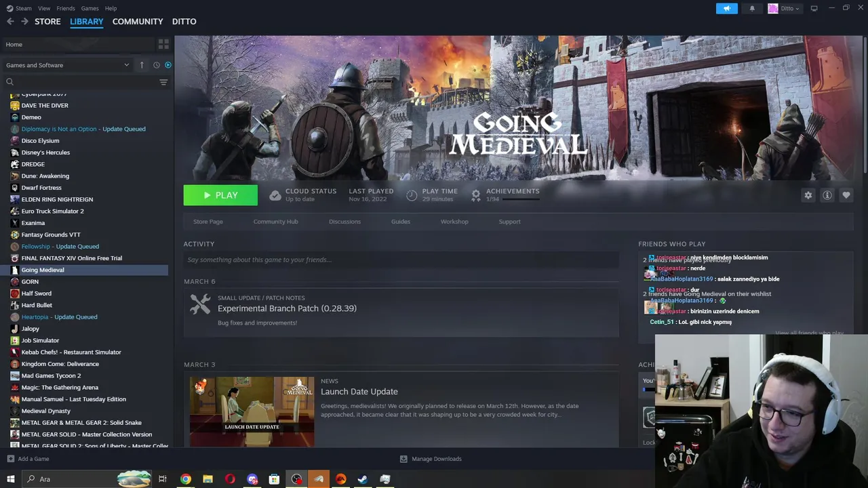Open the Games menu

point(90,8)
